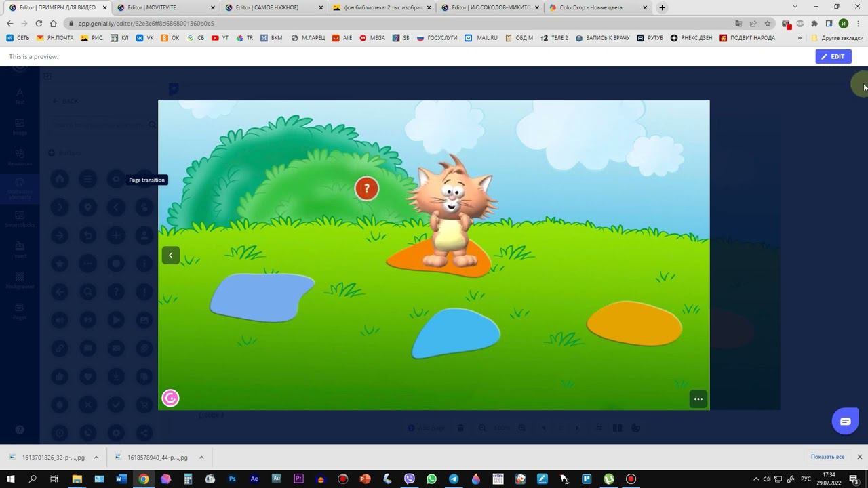Click the red question mark interactive button
868x488 pixels.
[366, 188]
